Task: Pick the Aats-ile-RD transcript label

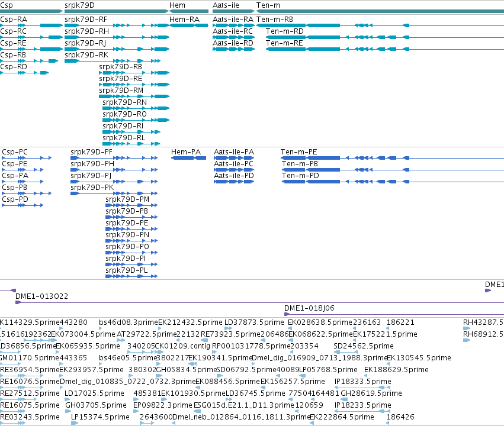Action: coord(233,43)
